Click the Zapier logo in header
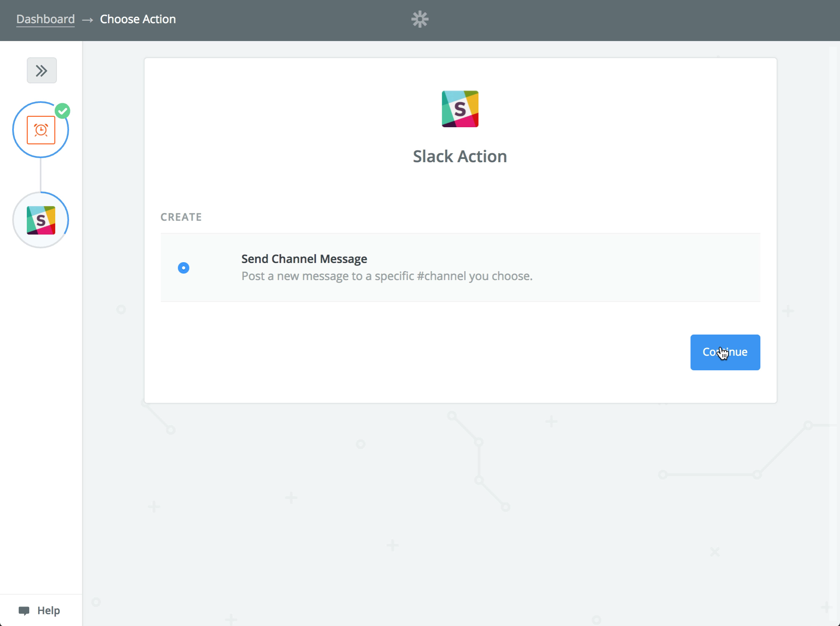The image size is (840, 626). [420, 19]
